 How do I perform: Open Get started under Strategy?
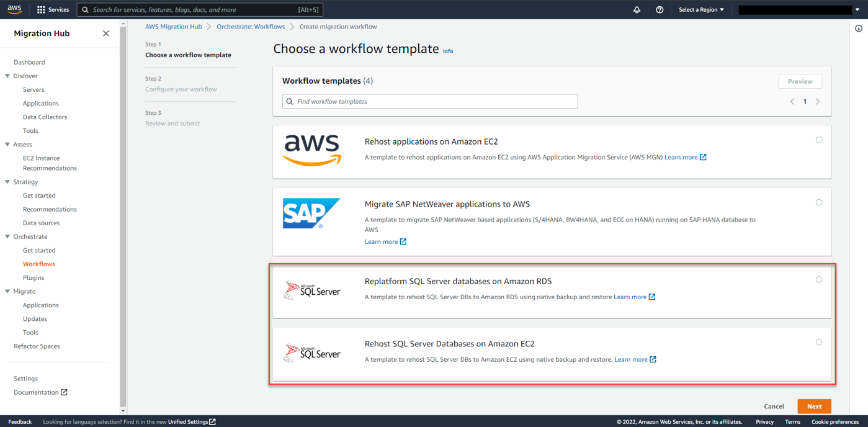pyautogui.click(x=39, y=196)
